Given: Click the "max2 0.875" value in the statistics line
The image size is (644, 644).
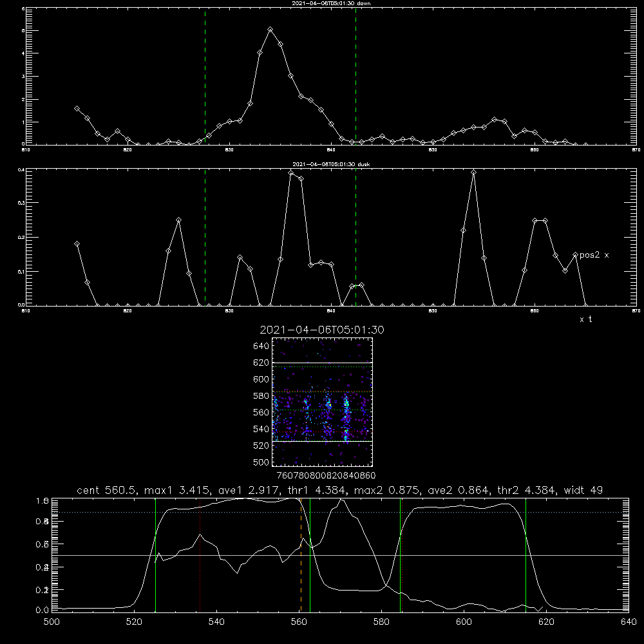Looking at the screenshot, I should pos(386,490).
